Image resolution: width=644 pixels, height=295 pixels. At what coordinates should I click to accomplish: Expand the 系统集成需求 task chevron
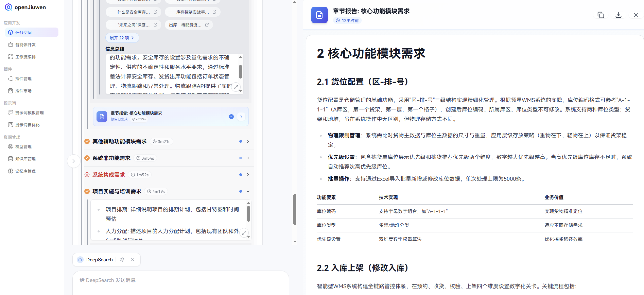point(248,175)
